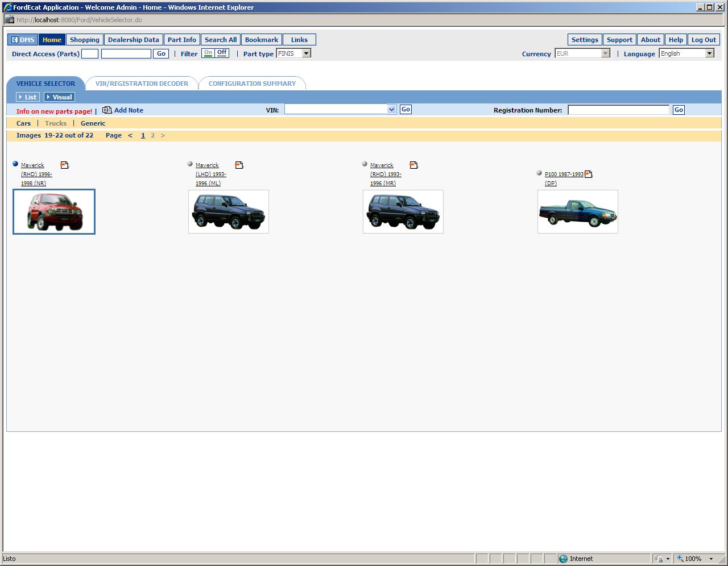Click the blue P100 pickup thumbnail
Screen dimensions: 728x566
tap(578, 211)
